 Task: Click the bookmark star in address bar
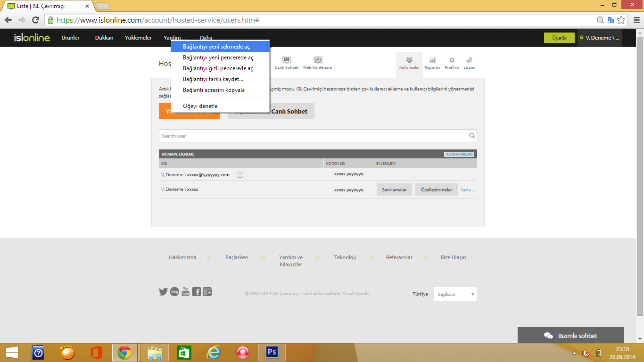pyautogui.click(x=621, y=20)
